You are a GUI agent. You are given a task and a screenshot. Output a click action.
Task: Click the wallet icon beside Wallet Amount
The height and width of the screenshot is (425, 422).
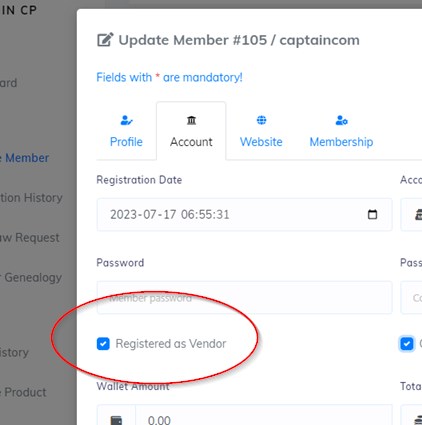116,420
